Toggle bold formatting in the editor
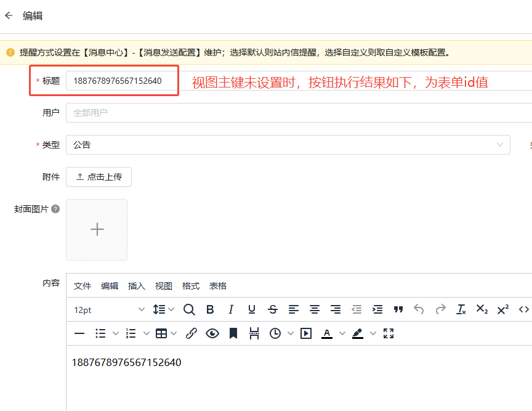Viewport: 532px width, 411px height. tap(210, 309)
